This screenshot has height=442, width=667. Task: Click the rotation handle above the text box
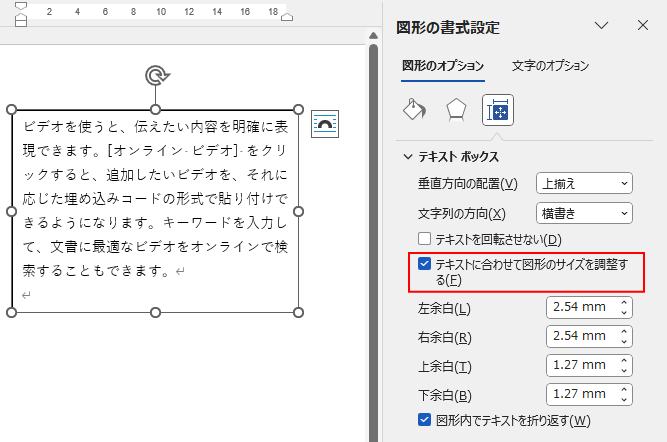pos(157,76)
